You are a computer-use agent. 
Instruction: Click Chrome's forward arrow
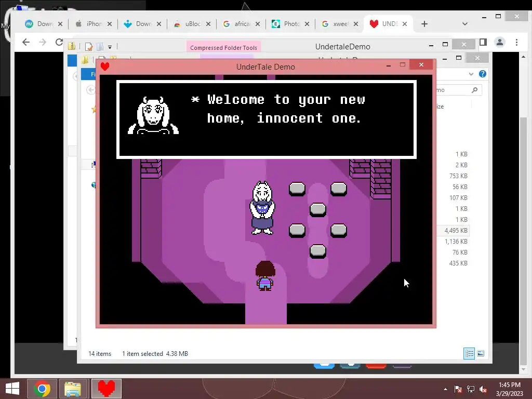pyautogui.click(x=43, y=42)
